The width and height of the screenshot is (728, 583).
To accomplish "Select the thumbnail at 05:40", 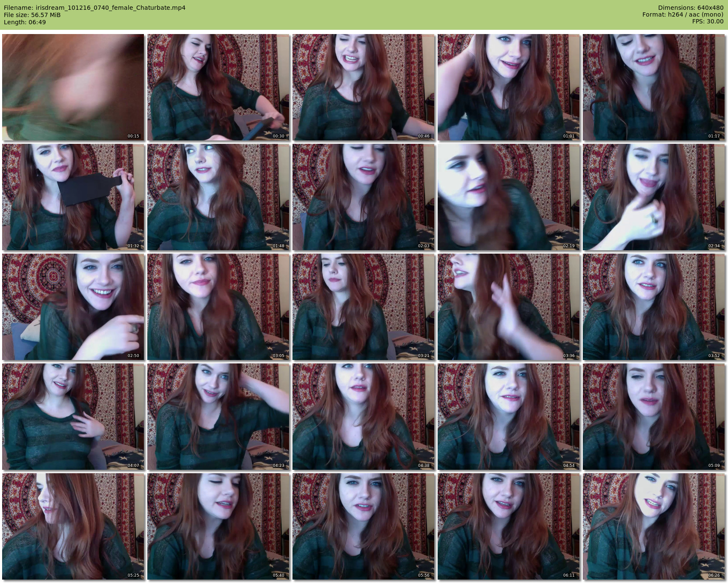I will click(x=218, y=526).
